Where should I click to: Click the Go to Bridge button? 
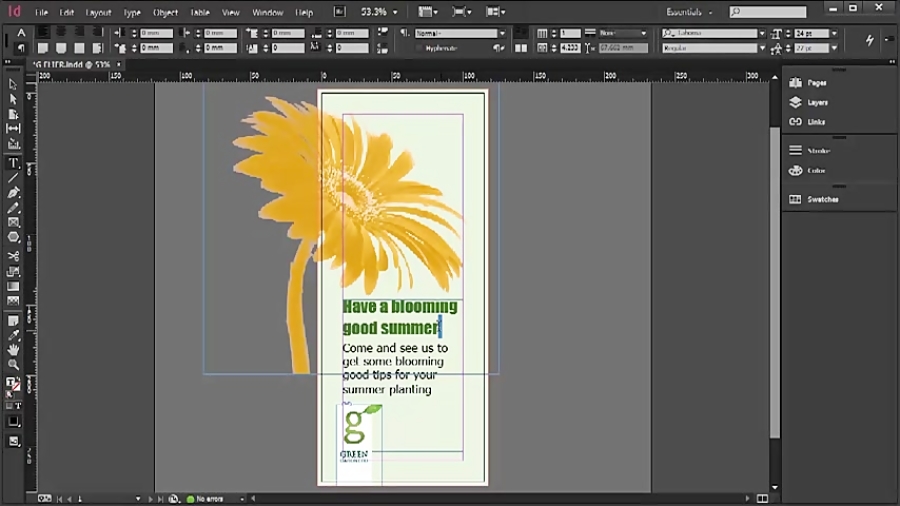[340, 11]
